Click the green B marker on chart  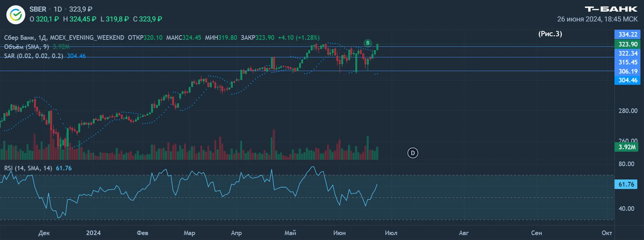(x=368, y=43)
